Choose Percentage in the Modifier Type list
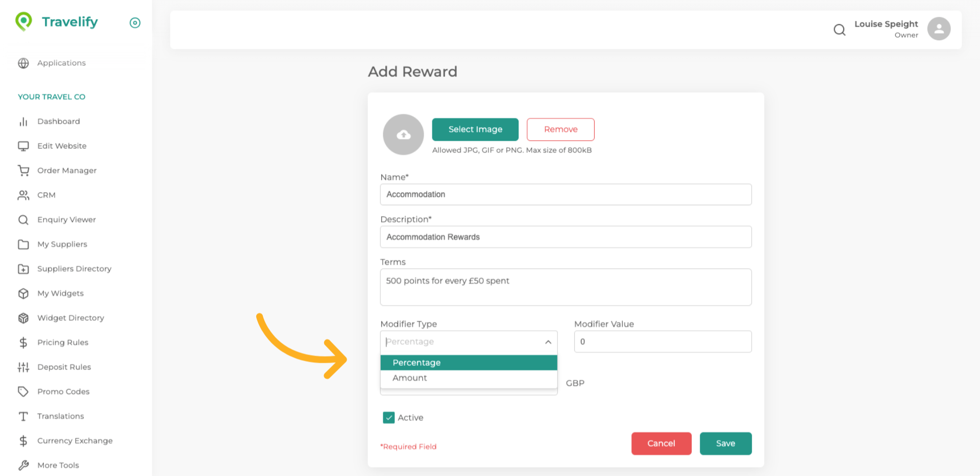The width and height of the screenshot is (980, 476). [x=416, y=362]
